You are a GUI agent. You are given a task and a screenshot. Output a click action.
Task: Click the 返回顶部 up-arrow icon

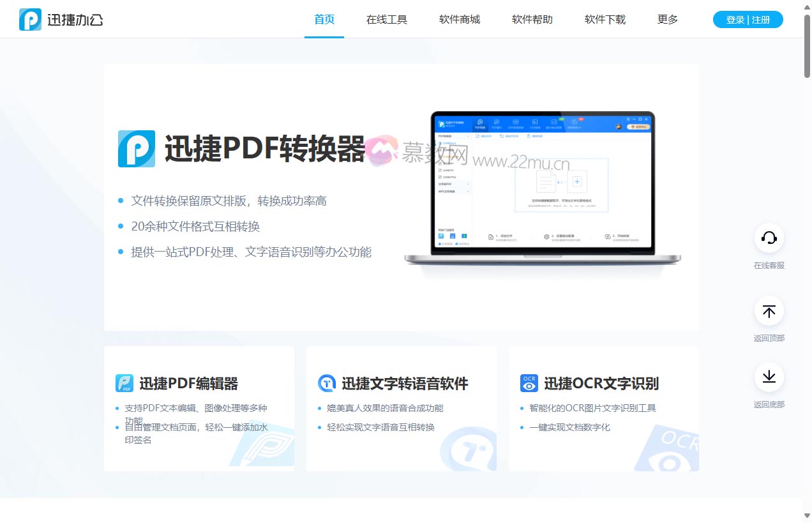(x=769, y=311)
